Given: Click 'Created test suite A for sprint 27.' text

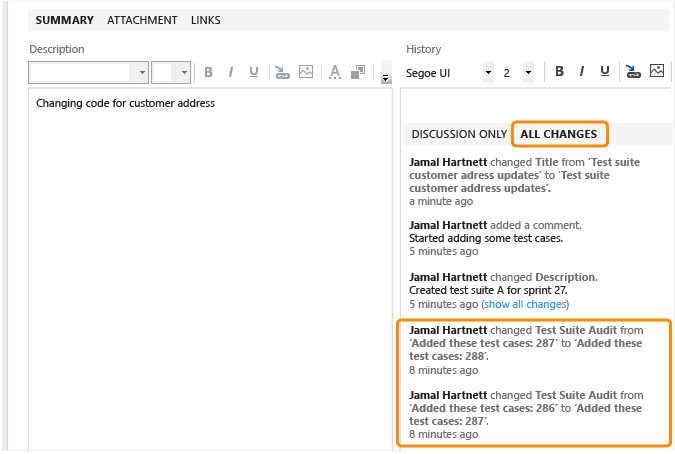Looking at the screenshot, I should 488,290.
